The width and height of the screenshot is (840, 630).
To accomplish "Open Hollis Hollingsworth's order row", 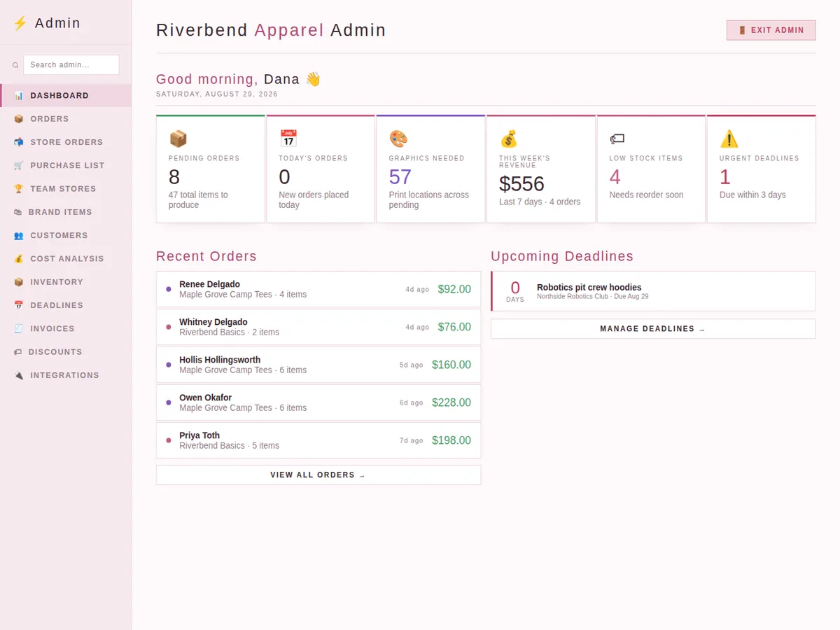I will pos(318,365).
